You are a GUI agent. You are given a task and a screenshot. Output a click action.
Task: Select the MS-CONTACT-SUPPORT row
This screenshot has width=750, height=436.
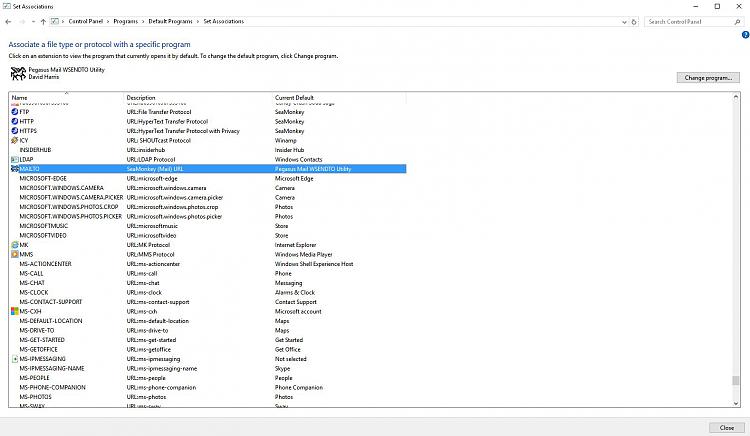click(x=208, y=302)
